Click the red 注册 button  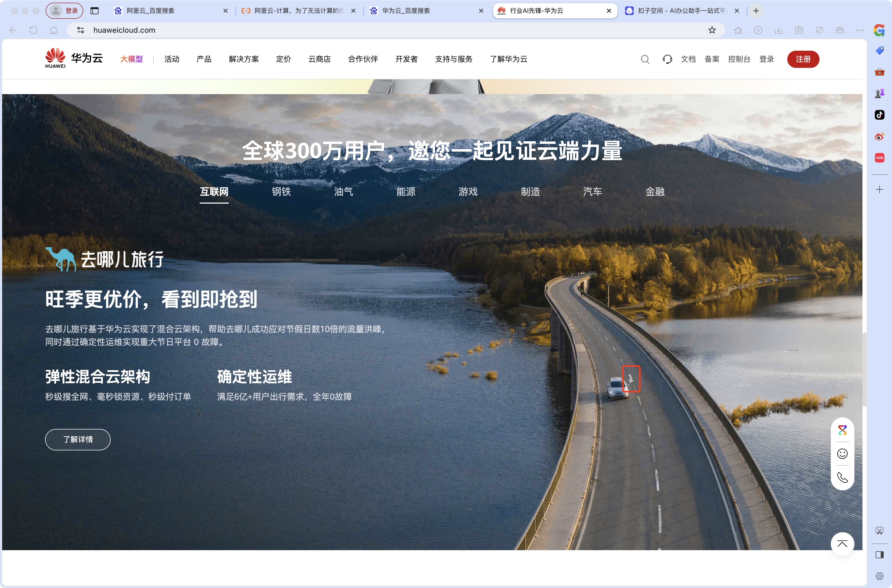click(803, 59)
